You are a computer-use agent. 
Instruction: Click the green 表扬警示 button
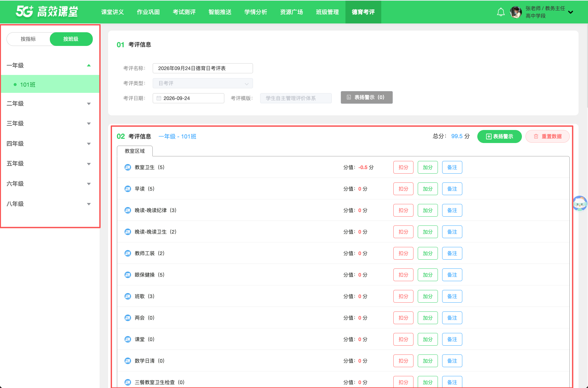click(x=499, y=137)
